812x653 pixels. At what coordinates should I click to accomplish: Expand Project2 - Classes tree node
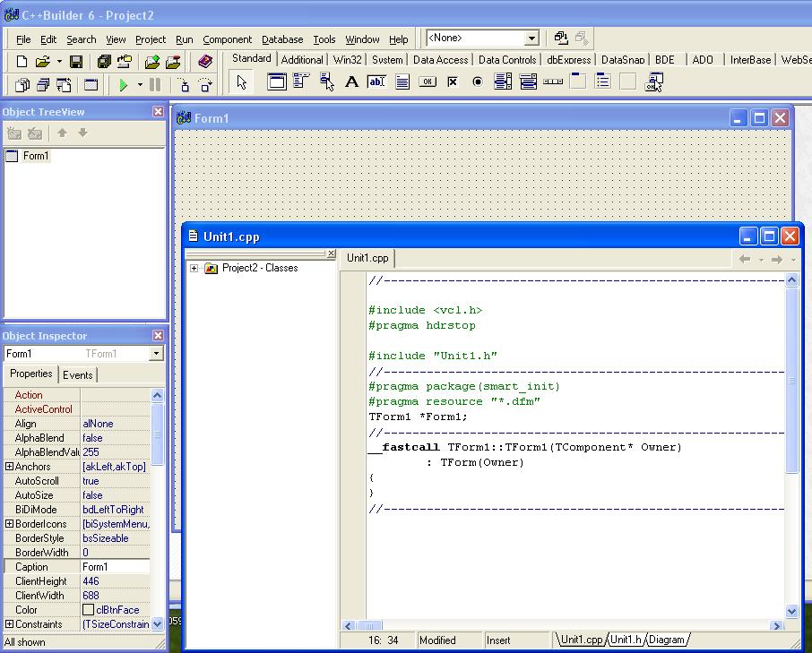(x=194, y=268)
